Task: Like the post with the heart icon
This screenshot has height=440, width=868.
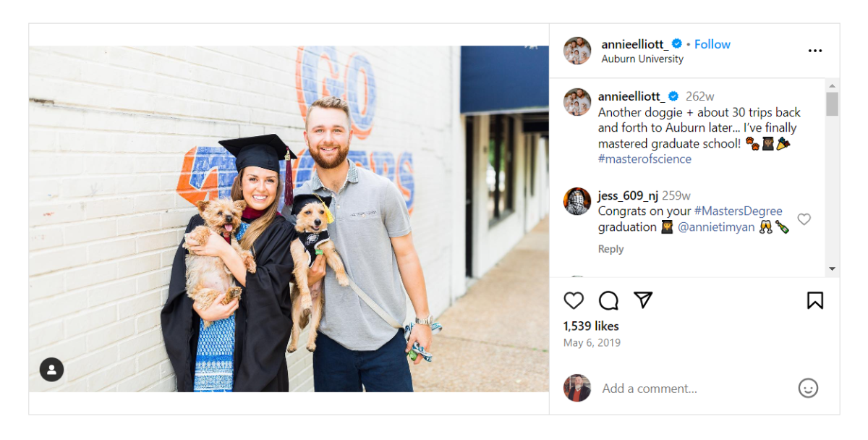Action: 574,300
